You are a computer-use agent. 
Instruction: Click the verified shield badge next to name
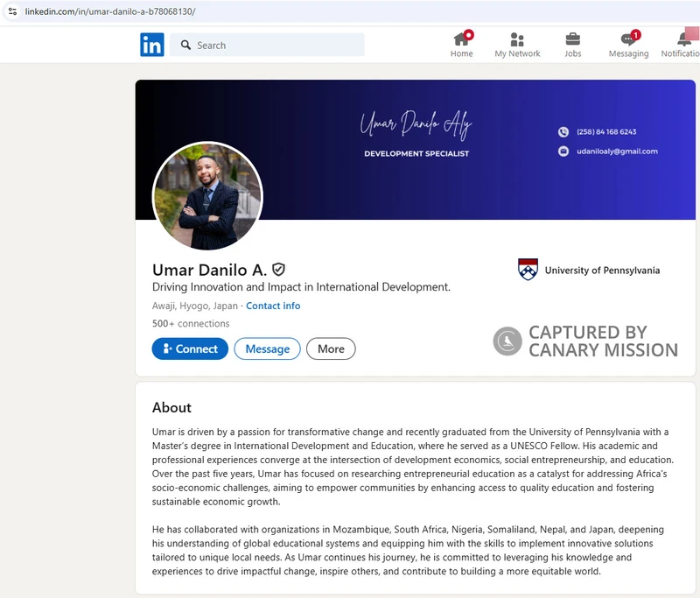pos(278,270)
